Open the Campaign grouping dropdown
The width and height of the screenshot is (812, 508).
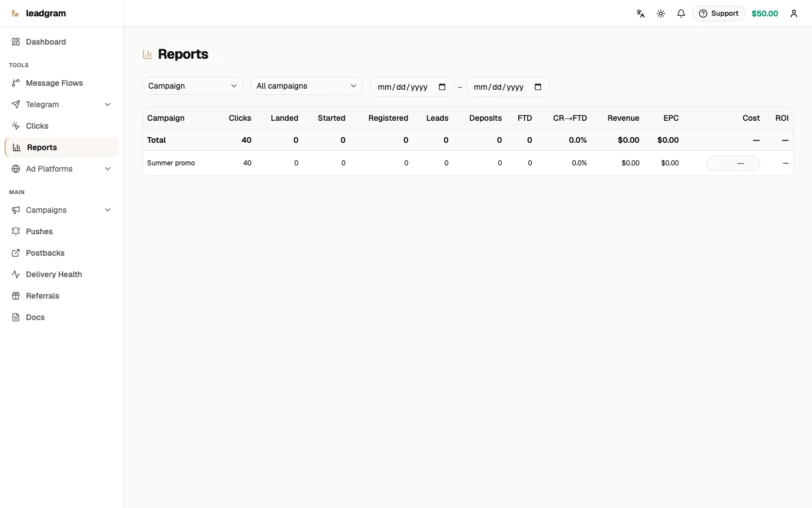pos(193,86)
